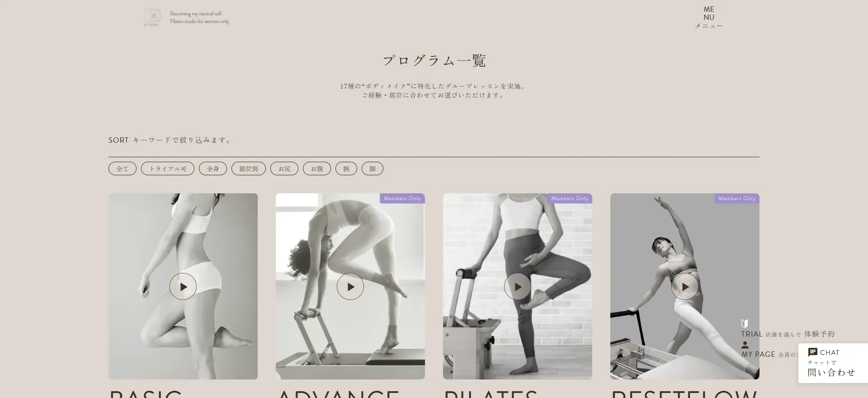Filter programs by 腕
The height and width of the screenshot is (398, 868).
(346, 169)
